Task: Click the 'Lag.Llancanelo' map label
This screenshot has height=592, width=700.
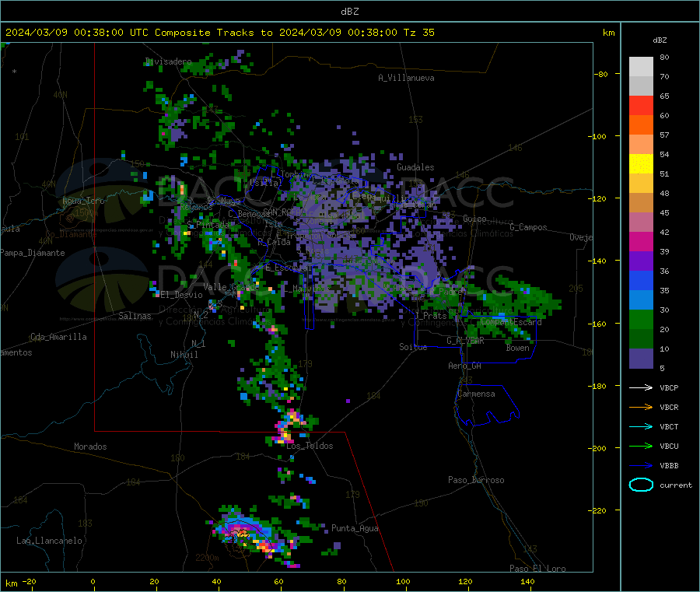Action: click(x=49, y=541)
